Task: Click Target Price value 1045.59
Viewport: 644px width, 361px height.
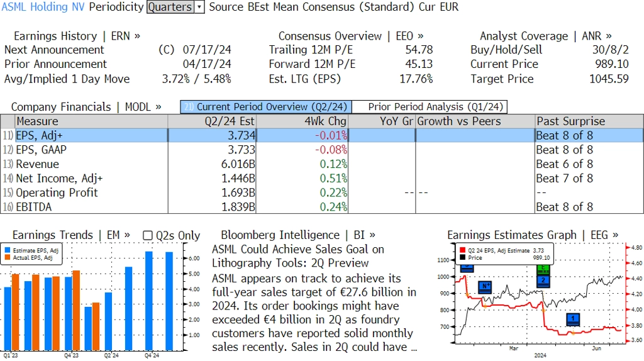Action: click(x=609, y=79)
